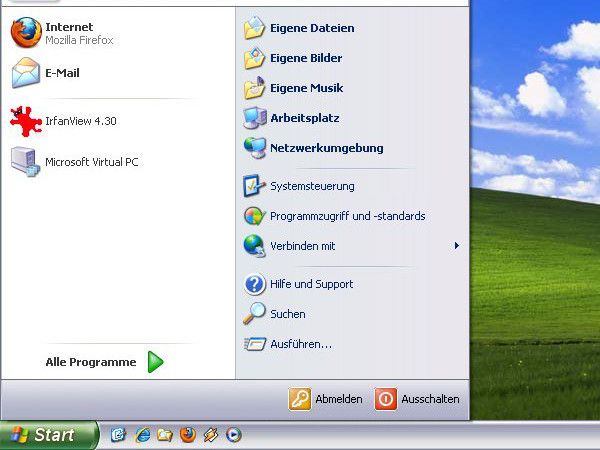Open the Eigene Bilder folder

(352, 58)
